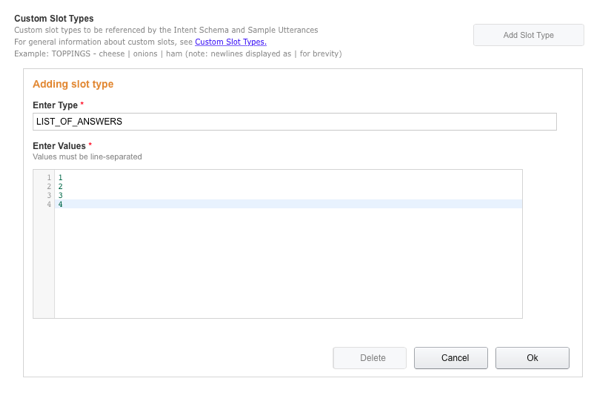This screenshot has height=393, width=600.
Task: Click the LIST_OF_ANSWERS text in type field
Action: [79, 122]
